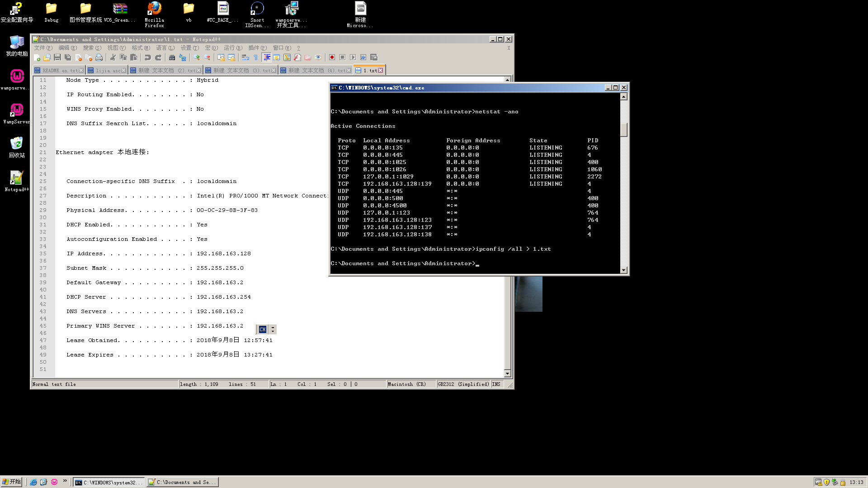Click the 开始 Start button
This screenshot has height=488, width=868.
tap(12, 482)
